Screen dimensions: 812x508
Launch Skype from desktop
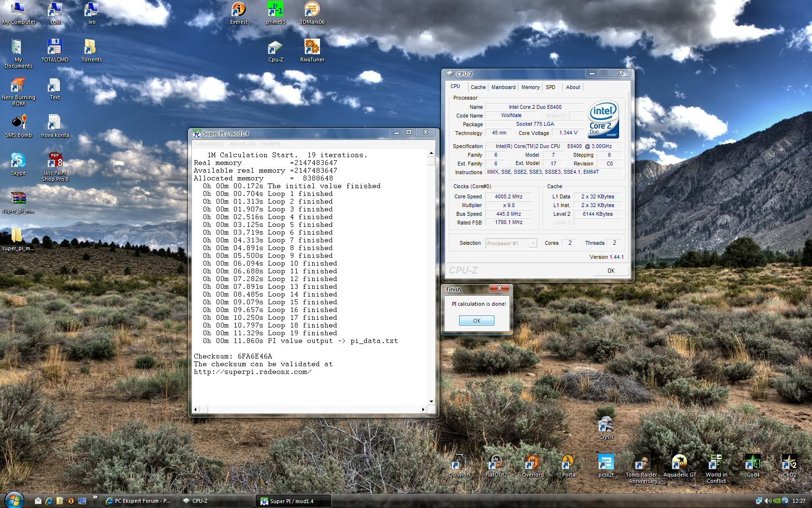point(18,164)
